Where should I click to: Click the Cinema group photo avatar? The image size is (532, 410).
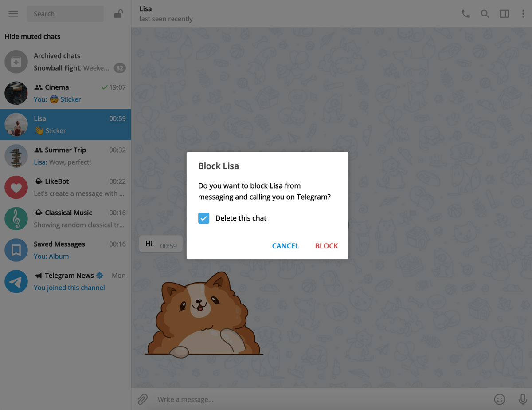pyautogui.click(x=16, y=93)
